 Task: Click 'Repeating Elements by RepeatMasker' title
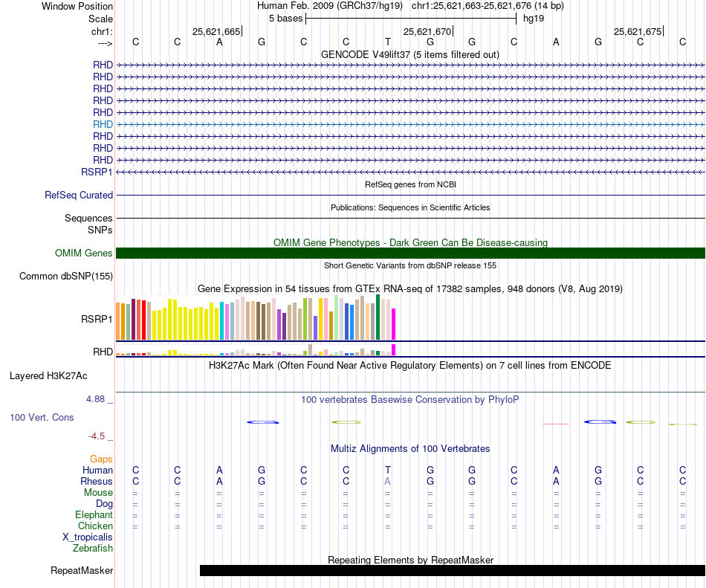[x=410, y=560]
